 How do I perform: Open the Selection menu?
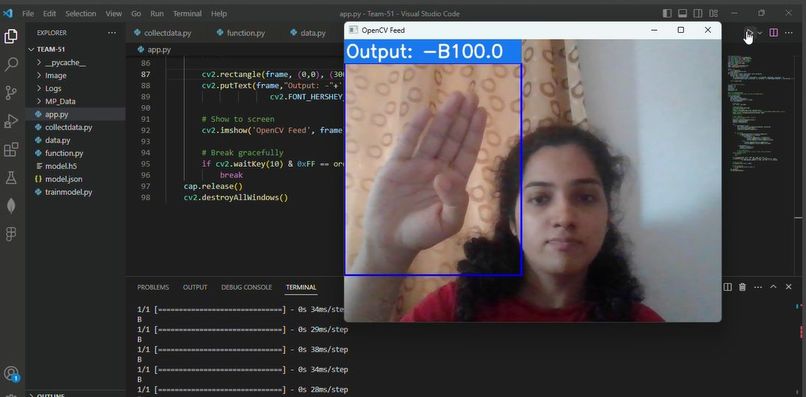81,13
